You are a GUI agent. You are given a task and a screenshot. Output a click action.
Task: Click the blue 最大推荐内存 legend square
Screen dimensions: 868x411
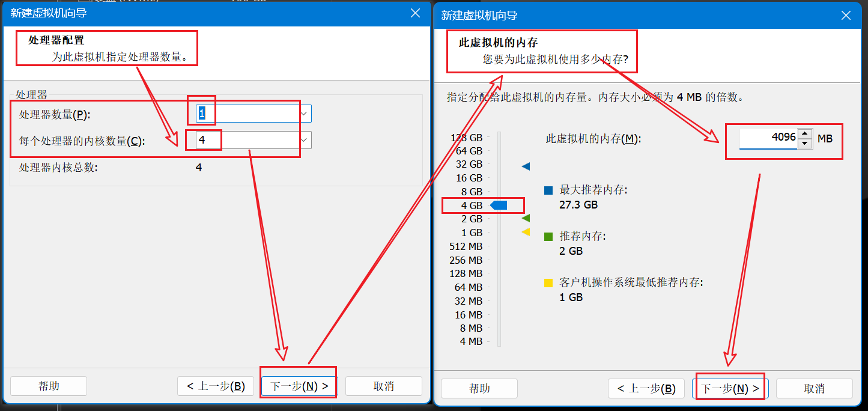548,190
